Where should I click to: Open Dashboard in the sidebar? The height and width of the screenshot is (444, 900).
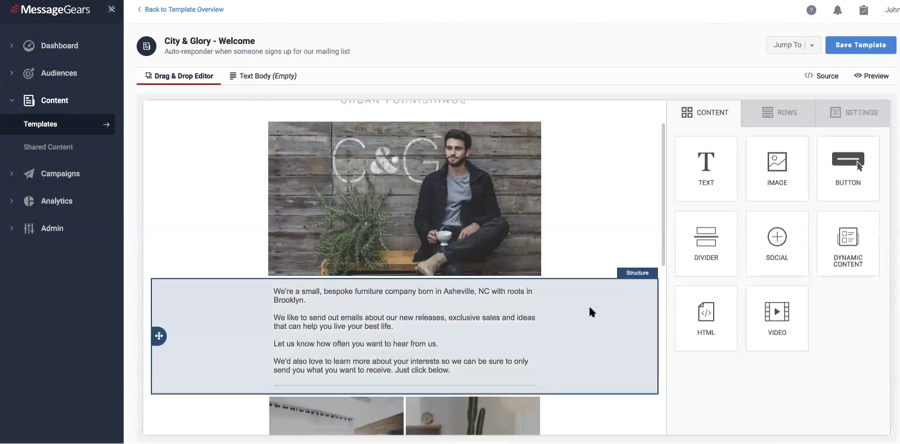click(x=59, y=45)
